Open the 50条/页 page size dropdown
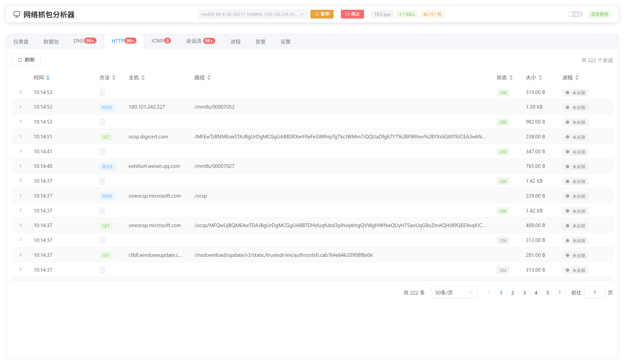The image size is (624, 364). point(454,292)
